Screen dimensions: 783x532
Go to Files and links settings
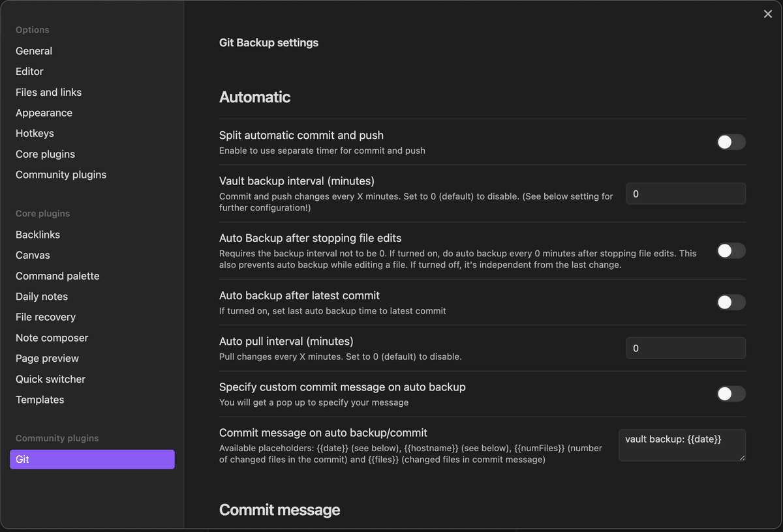point(48,93)
